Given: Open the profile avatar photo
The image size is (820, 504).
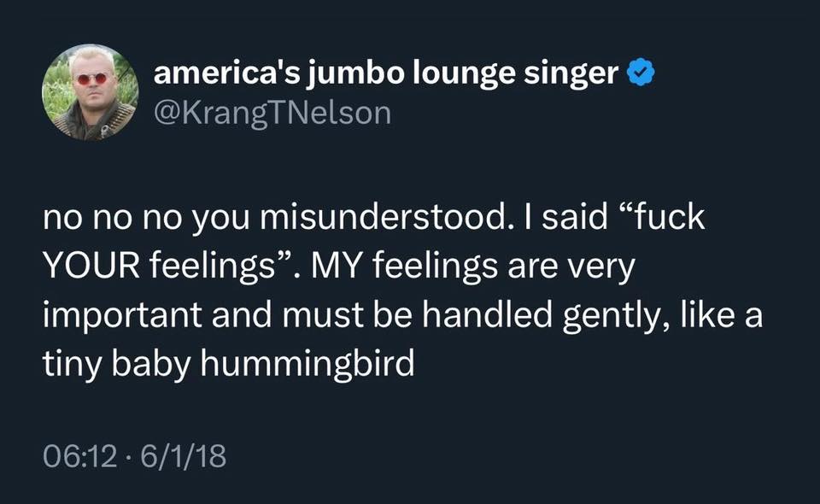Looking at the screenshot, I should click(91, 92).
